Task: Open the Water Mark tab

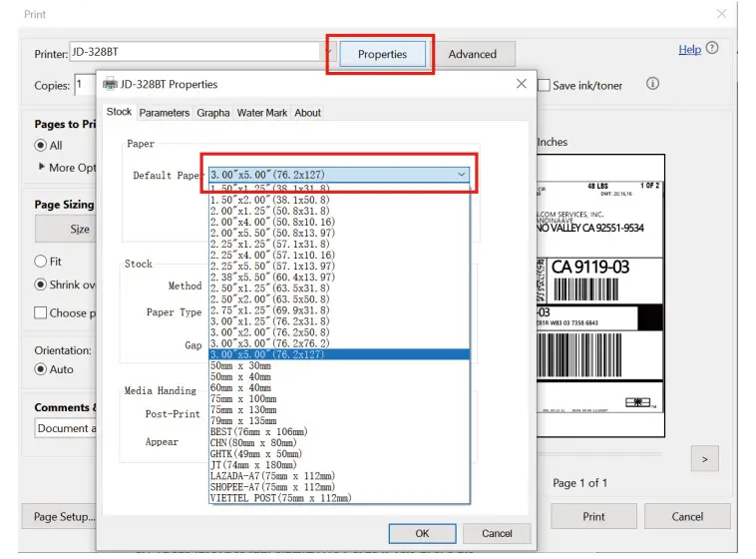Action: [x=261, y=113]
